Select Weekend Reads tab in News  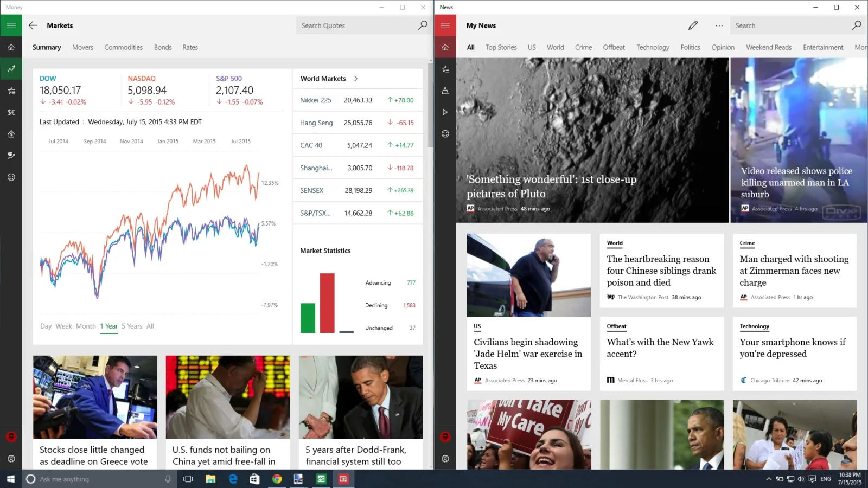(x=769, y=47)
